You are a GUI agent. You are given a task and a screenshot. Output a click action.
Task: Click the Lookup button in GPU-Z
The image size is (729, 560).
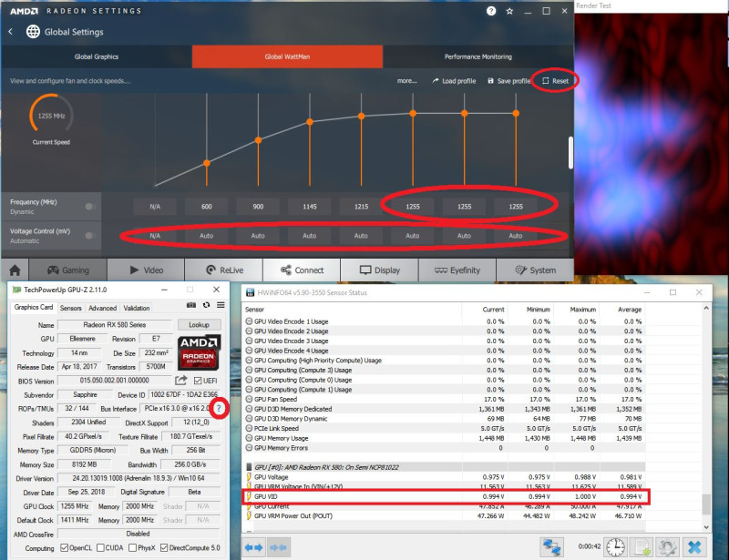click(199, 325)
